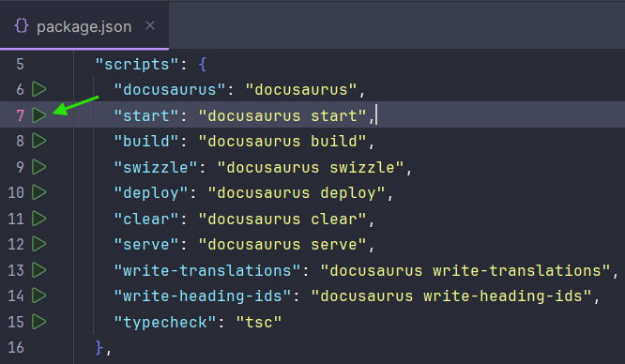
Task: Run the write-translations script gutter icon
Action: (x=39, y=270)
